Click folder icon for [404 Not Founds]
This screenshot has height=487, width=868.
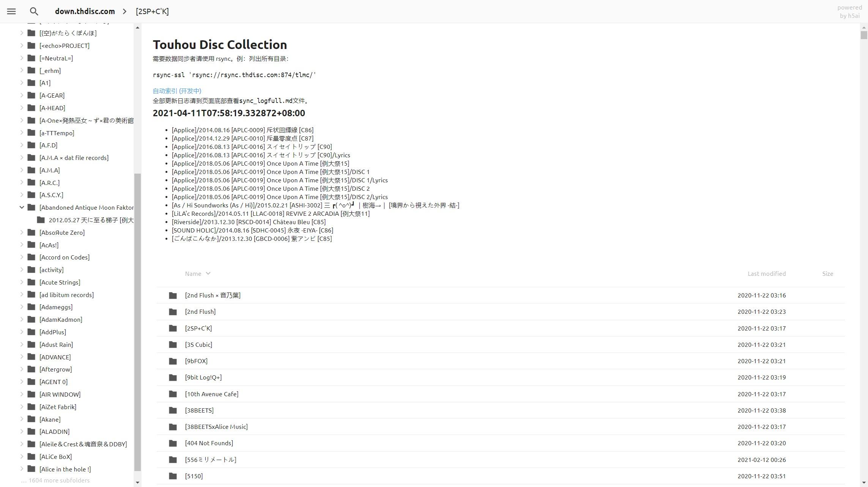pyautogui.click(x=173, y=443)
